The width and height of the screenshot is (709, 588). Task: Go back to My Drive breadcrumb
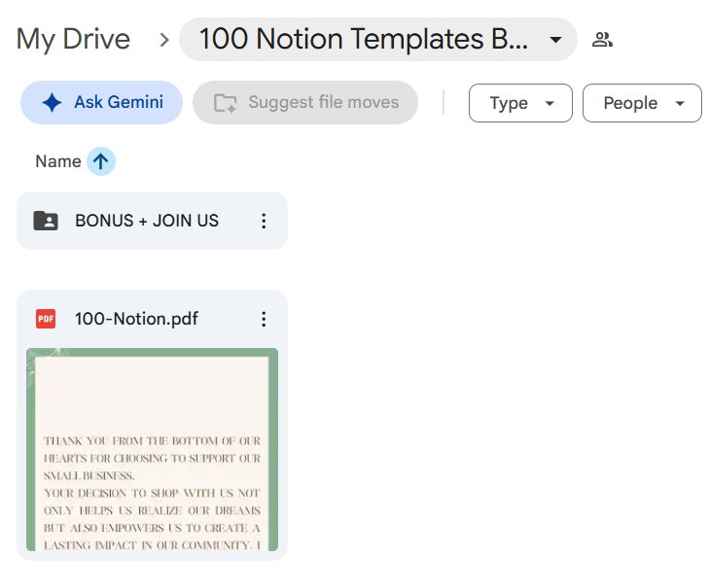(73, 39)
